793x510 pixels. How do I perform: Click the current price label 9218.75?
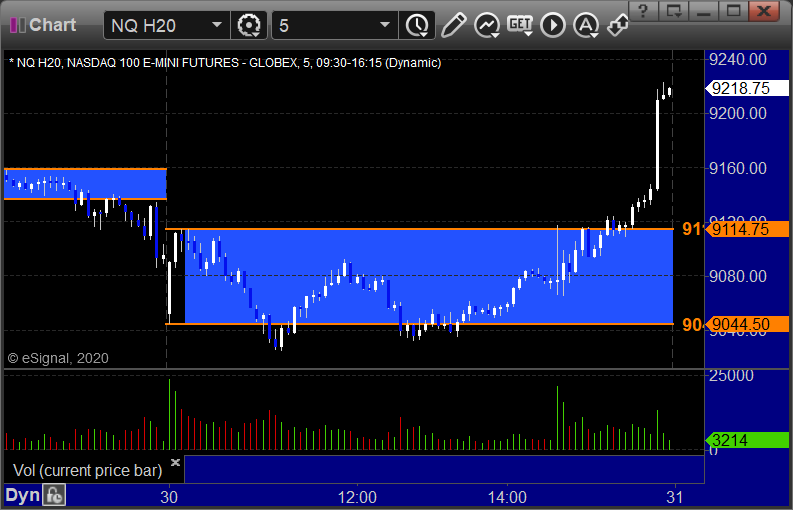pyautogui.click(x=747, y=88)
